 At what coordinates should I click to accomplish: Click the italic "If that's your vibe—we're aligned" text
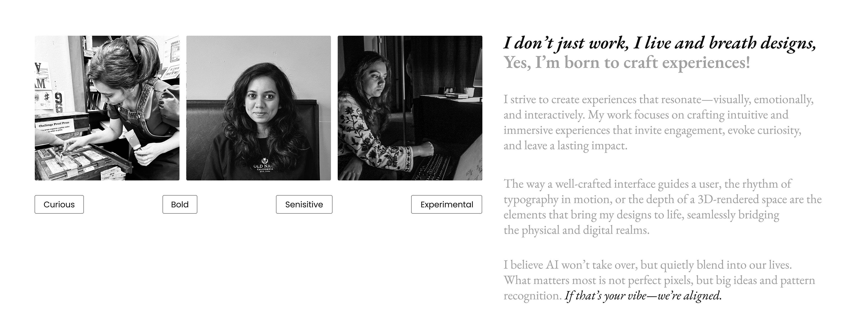click(x=643, y=296)
